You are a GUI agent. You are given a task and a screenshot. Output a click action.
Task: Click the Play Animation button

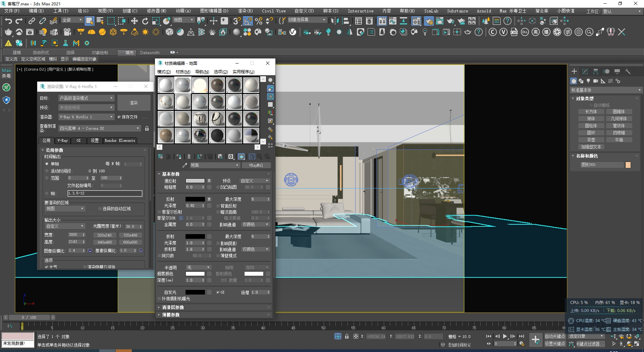505,336
